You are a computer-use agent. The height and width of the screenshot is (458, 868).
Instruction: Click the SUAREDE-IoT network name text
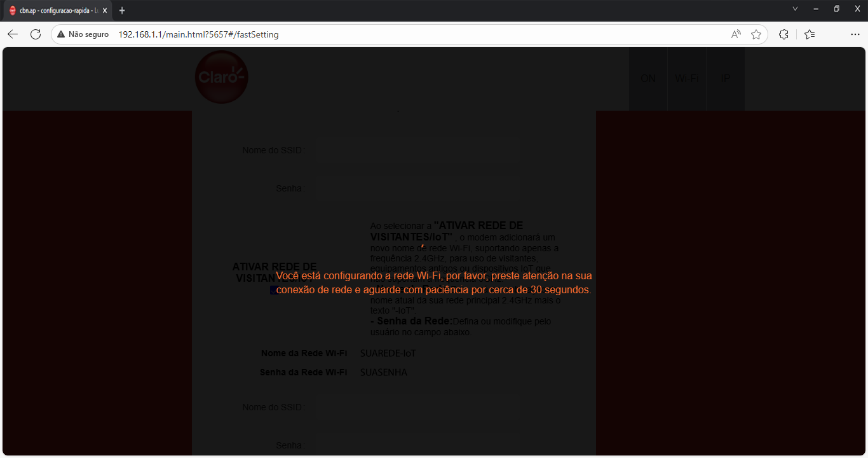[388, 354]
